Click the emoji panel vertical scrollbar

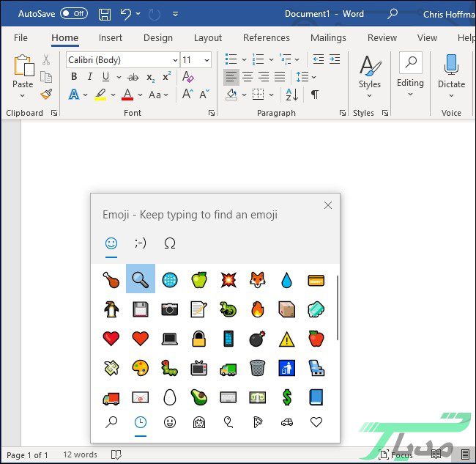[338, 308]
